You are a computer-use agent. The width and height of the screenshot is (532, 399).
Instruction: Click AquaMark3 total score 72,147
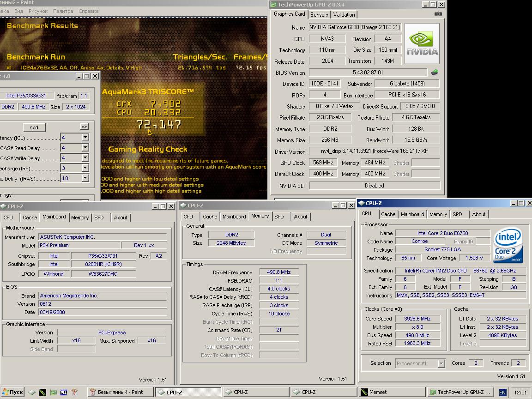pos(159,125)
